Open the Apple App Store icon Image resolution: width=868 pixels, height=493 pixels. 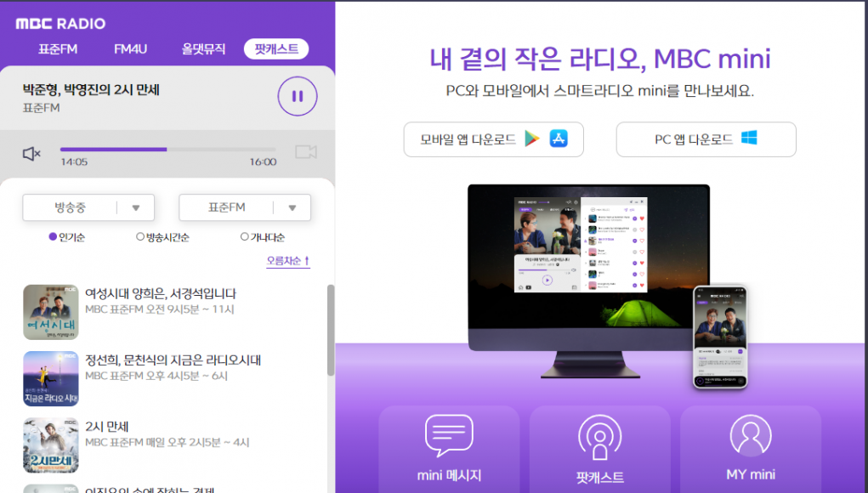[559, 139]
